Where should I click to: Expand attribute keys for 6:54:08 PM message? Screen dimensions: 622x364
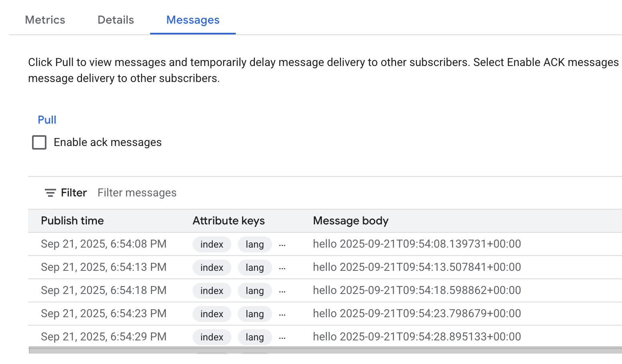tap(282, 245)
